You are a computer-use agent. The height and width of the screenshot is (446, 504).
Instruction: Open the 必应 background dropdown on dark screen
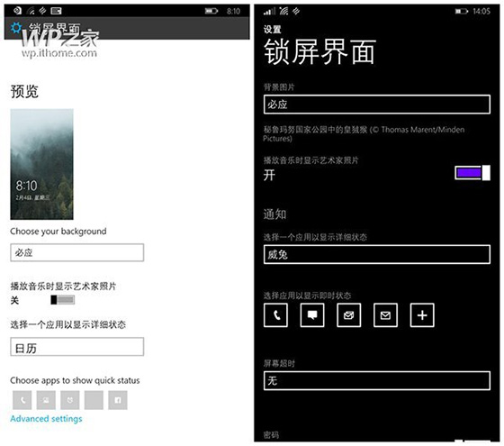coord(377,105)
